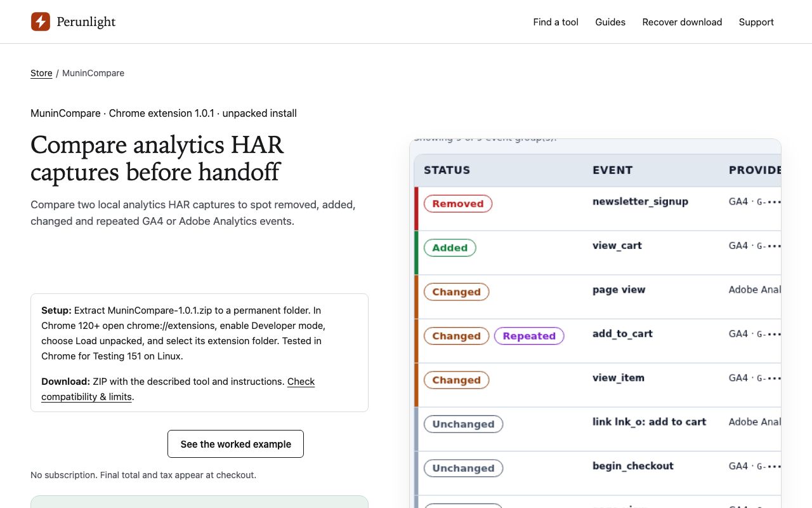Click GA4 provider cell in newsletter_signup row
Viewport: 812px width, 508px height.
[755, 202]
